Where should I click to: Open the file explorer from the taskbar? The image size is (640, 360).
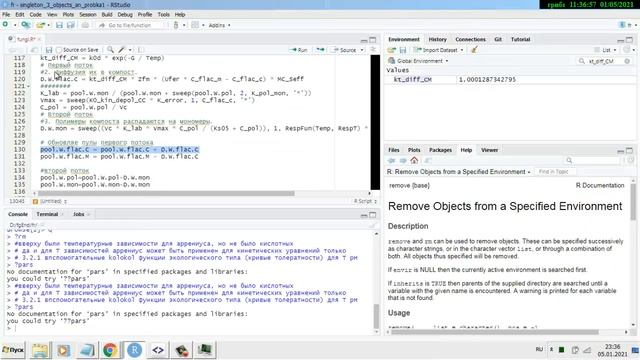(40, 350)
